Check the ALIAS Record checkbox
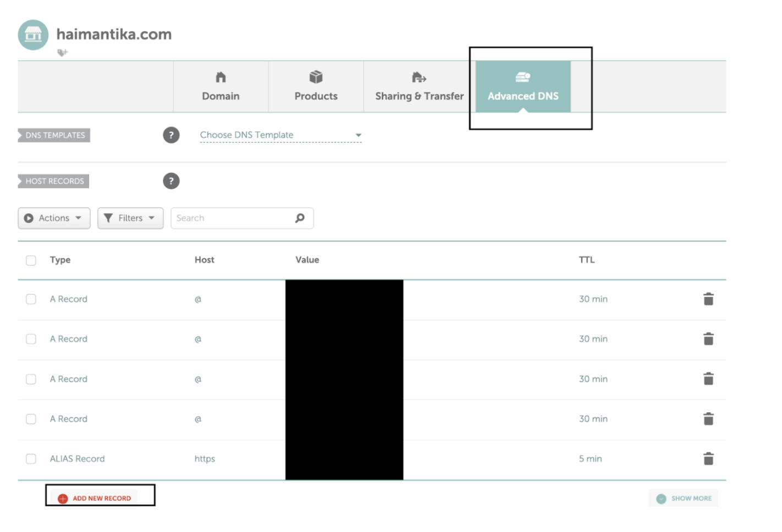Image resolution: width=782 pixels, height=532 pixels. pos(31,459)
